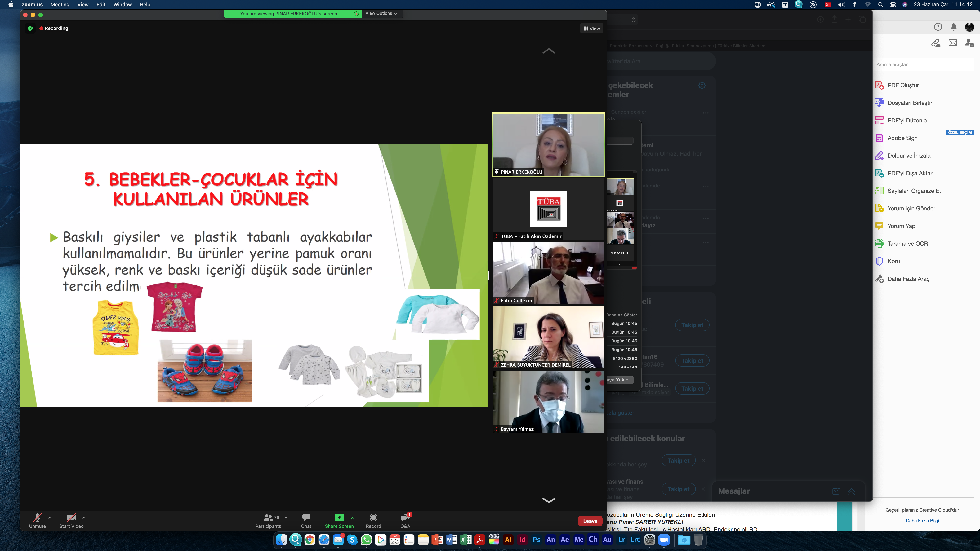The width and height of the screenshot is (980, 551).
Task: Open the Participants panel
Action: 268,521
